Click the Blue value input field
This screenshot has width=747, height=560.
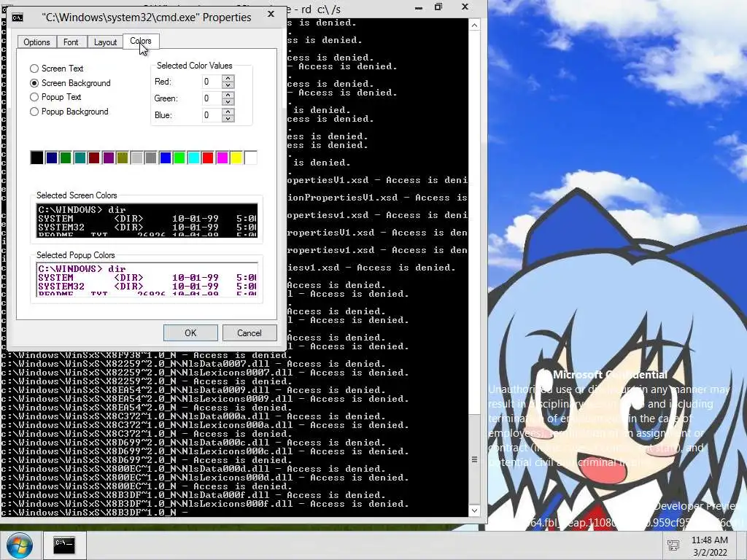coord(212,114)
